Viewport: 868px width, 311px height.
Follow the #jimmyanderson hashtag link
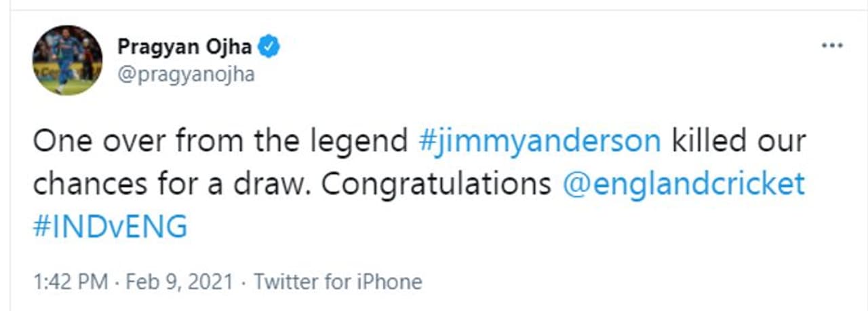(x=539, y=141)
